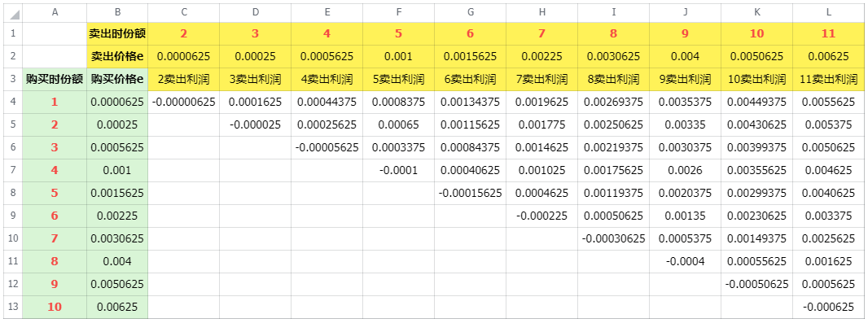Select the 8卖出利润 header cell

[x=613, y=79]
